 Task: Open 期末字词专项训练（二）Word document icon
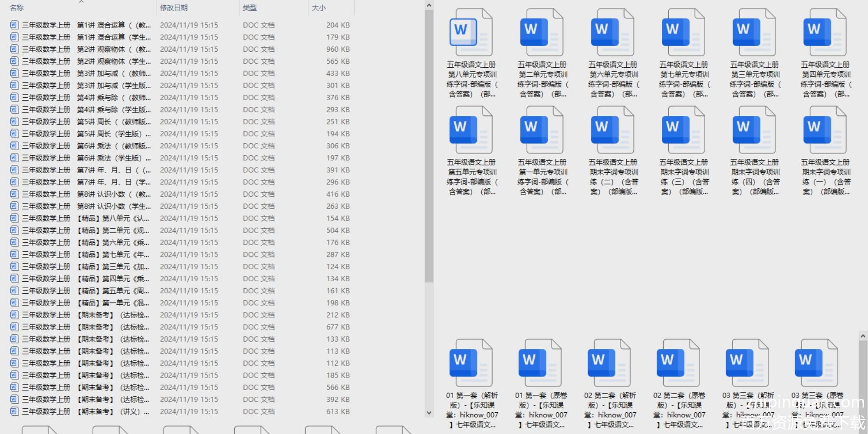tap(612, 130)
